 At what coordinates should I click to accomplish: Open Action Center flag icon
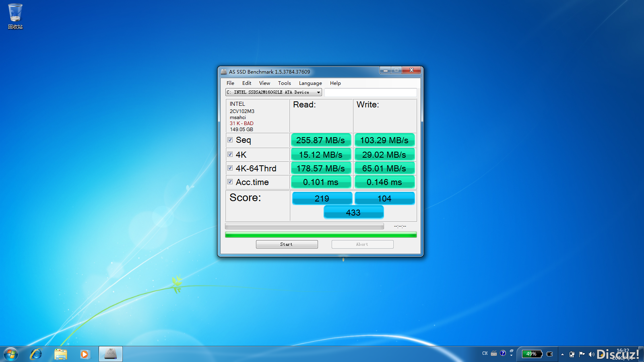(x=582, y=354)
